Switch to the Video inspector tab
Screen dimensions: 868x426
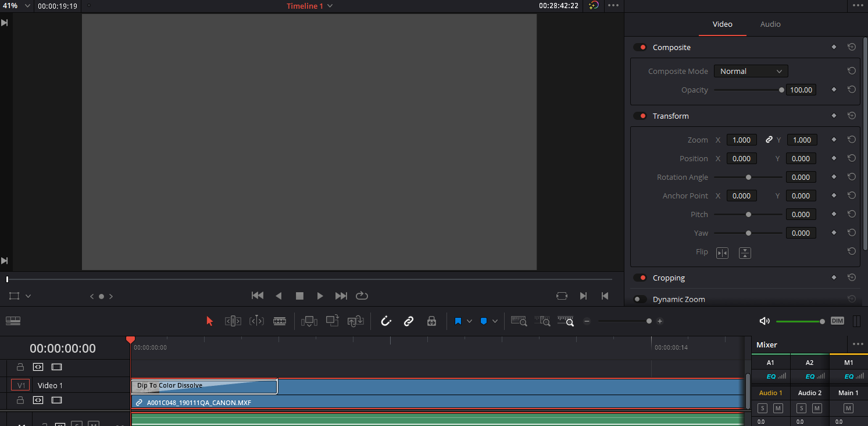(723, 24)
